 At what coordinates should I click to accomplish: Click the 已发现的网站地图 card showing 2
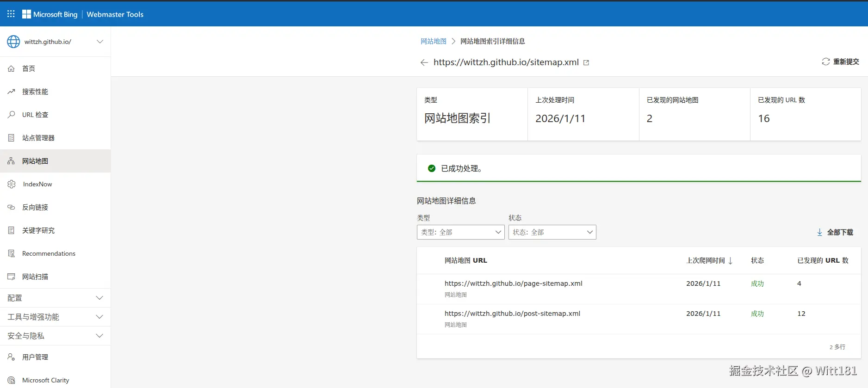pos(694,114)
